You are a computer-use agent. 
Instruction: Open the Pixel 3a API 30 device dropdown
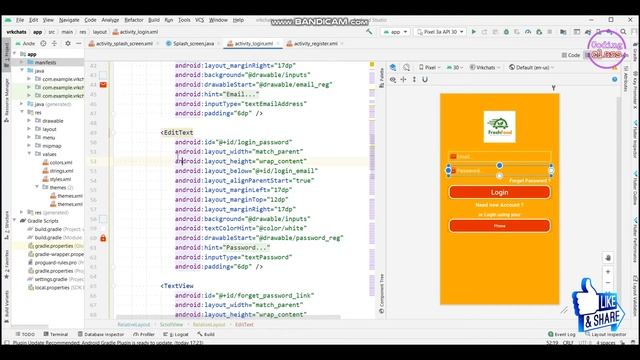(440, 32)
